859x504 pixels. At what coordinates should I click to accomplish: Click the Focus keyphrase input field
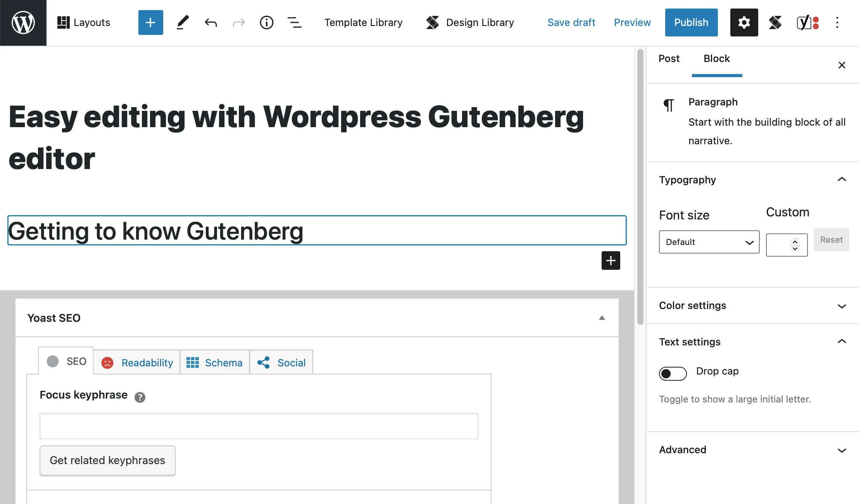(259, 426)
